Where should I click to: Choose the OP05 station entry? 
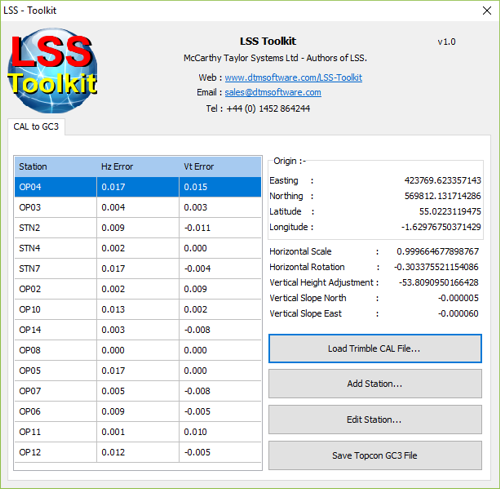point(138,370)
